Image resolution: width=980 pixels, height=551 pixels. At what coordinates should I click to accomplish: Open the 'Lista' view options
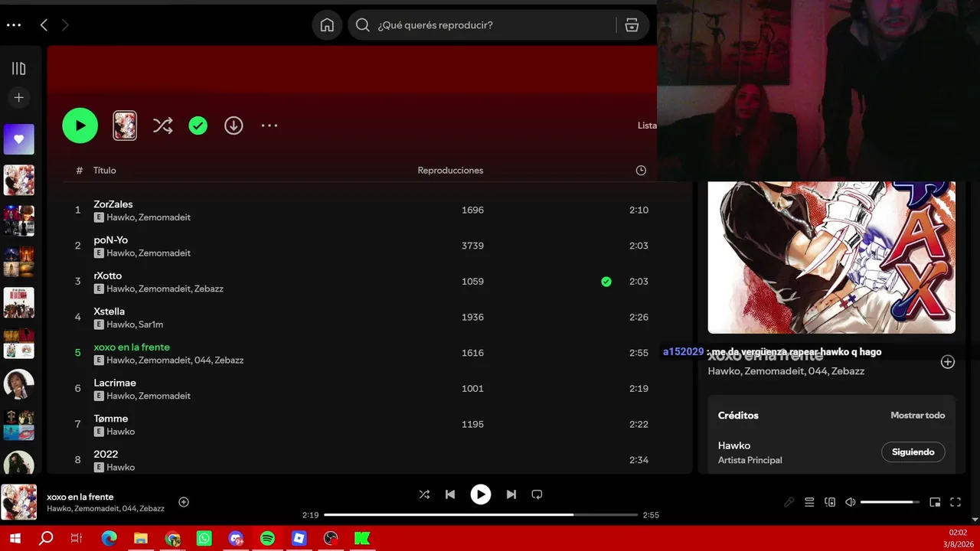647,126
